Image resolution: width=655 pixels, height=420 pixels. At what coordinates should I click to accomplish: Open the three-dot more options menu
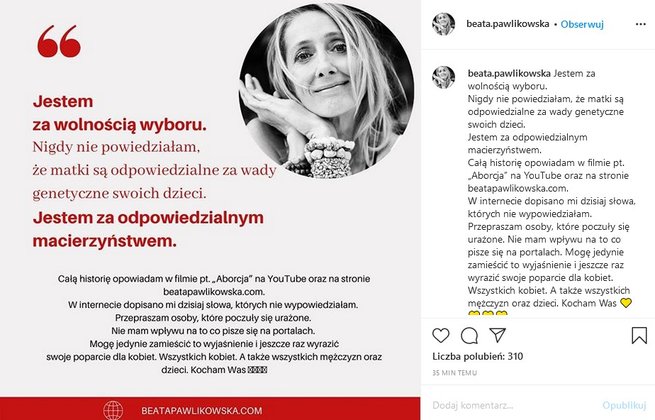pos(640,24)
